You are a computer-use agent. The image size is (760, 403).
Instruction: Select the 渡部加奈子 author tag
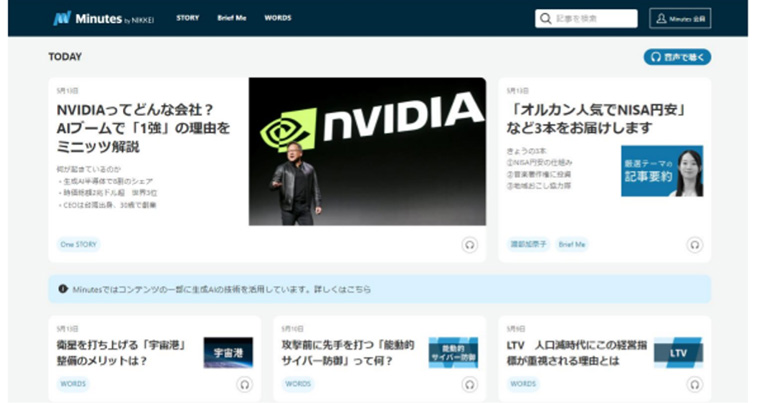point(528,244)
